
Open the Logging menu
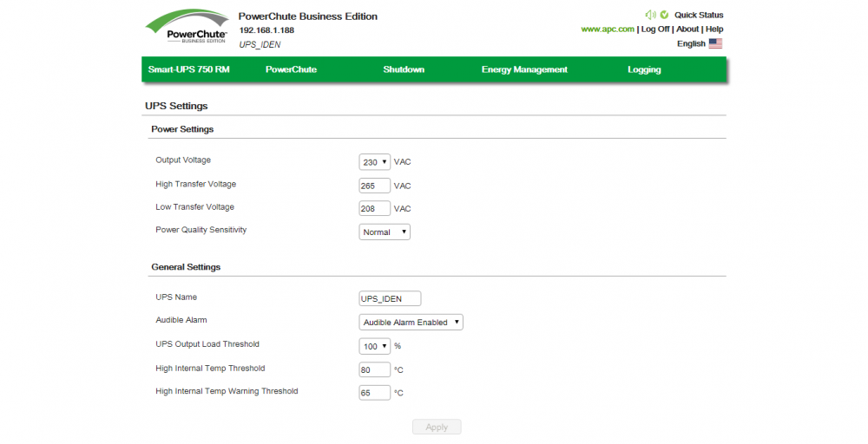click(644, 69)
